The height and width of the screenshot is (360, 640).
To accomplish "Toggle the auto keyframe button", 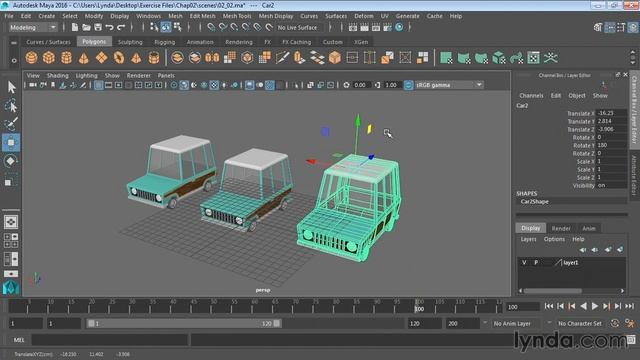I will click(x=615, y=323).
